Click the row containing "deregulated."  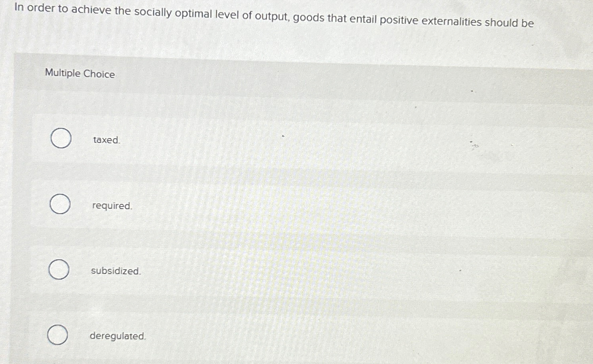pos(279,336)
